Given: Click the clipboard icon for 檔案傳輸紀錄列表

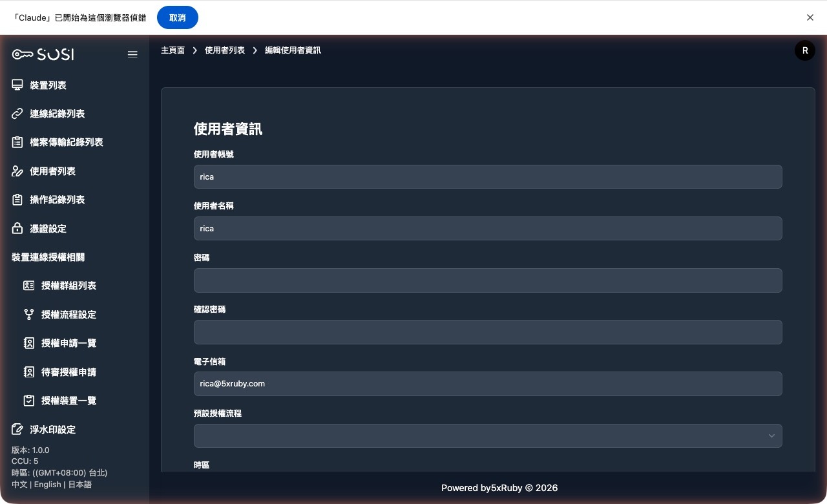Looking at the screenshot, I should pyautogui.click(x=17, y=142).
